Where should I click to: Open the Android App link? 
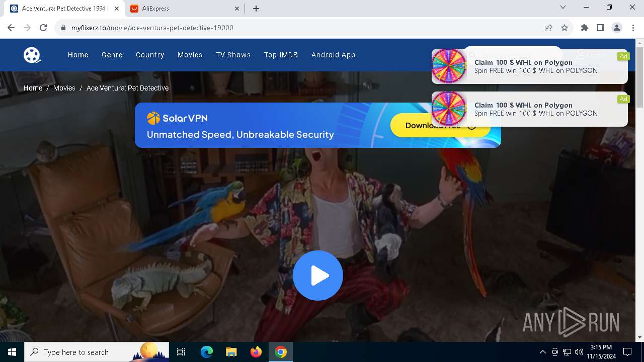pos(333,55)
